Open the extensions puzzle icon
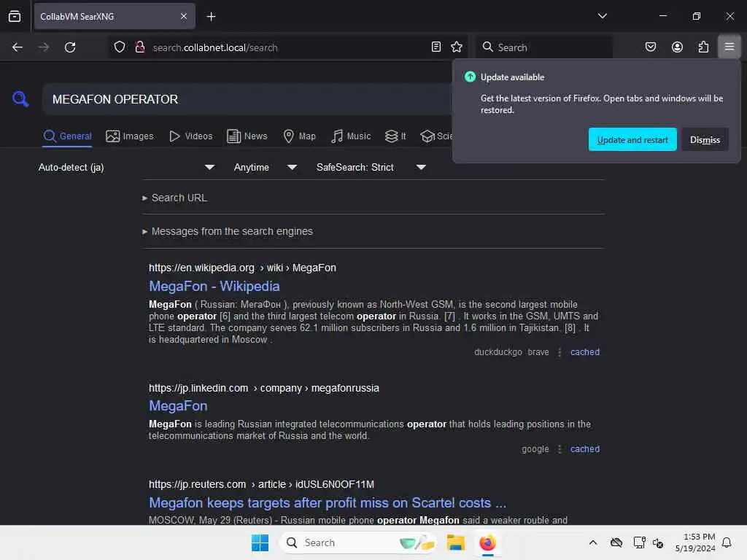 tap(703, 47)
